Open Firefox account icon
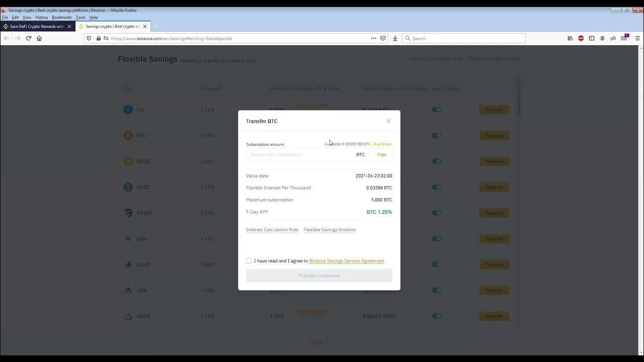The image size is (644, 362). pyautogui.click(x=602, y=38)
